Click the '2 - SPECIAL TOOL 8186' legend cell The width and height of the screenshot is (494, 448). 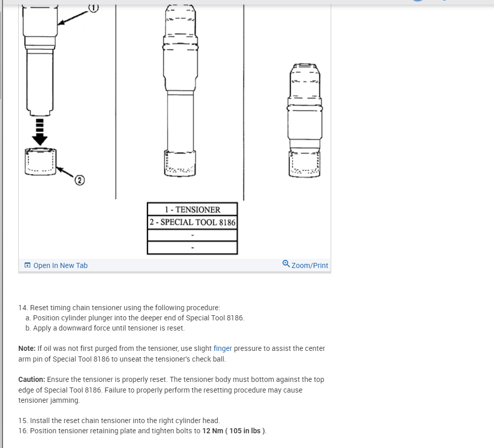coord(192,222)
